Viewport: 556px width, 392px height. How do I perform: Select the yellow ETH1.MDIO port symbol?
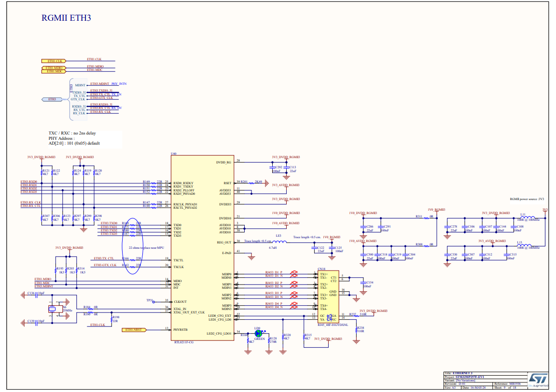pos(54,68)
